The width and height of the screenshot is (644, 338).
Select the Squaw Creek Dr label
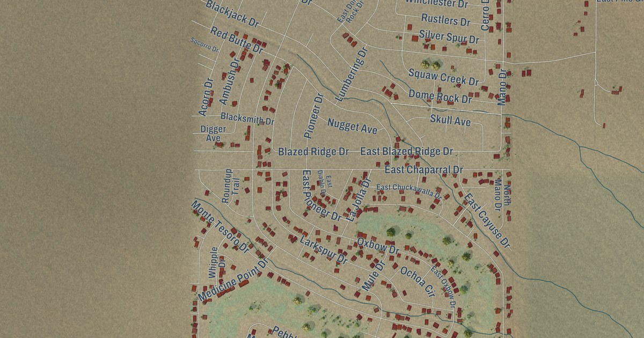(443, 77)
